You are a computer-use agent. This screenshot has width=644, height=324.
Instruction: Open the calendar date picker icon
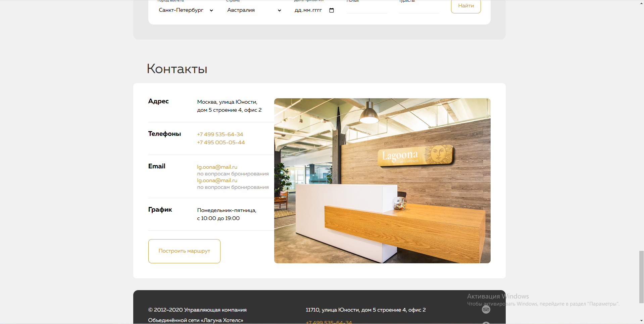pyautogui.click(x=331, y=10)
